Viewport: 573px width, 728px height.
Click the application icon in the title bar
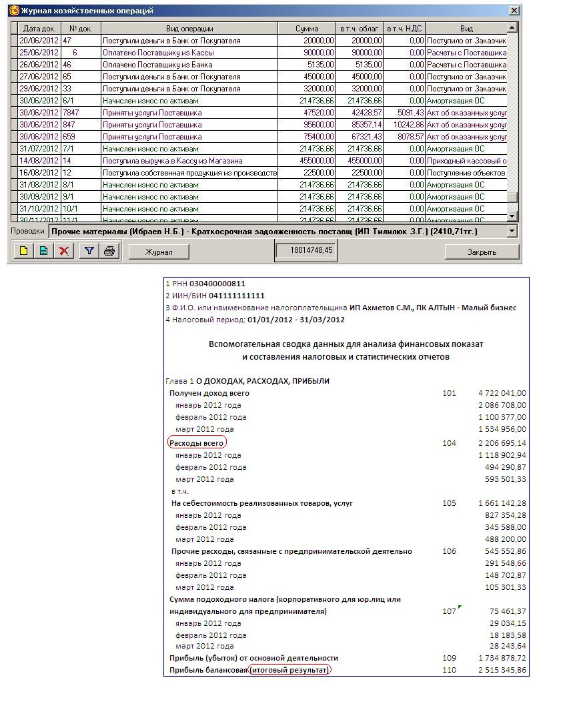point(15,10)
